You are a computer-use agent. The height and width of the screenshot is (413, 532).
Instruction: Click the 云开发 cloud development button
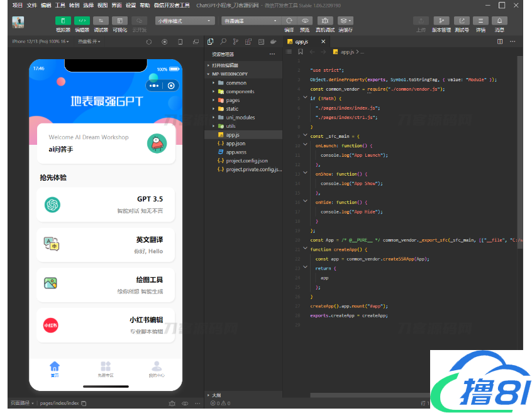pyautogui.click(x=139, y=21)
